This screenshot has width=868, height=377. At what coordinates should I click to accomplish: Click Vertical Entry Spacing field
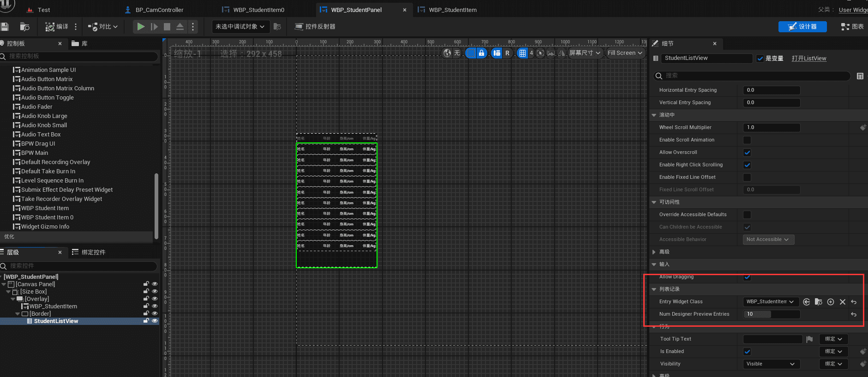[x=772, y=103]
